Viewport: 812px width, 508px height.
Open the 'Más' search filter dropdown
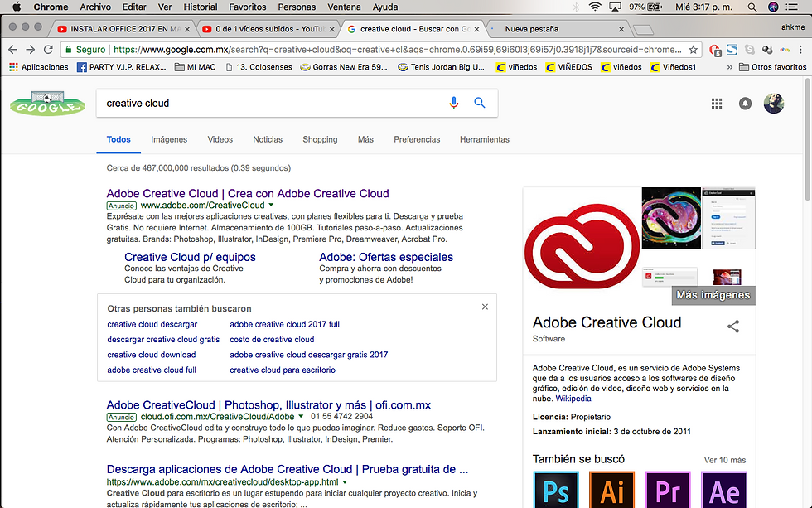pyautogui.click(x=365, y=139)
